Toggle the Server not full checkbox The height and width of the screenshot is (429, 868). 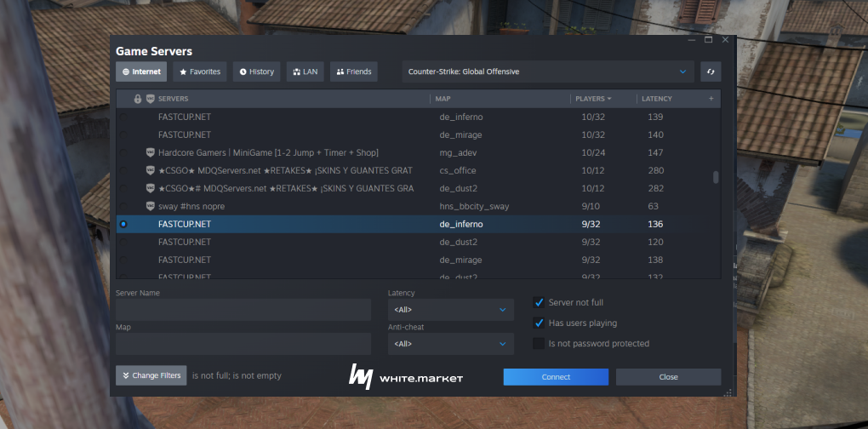[x=539, y=302]
